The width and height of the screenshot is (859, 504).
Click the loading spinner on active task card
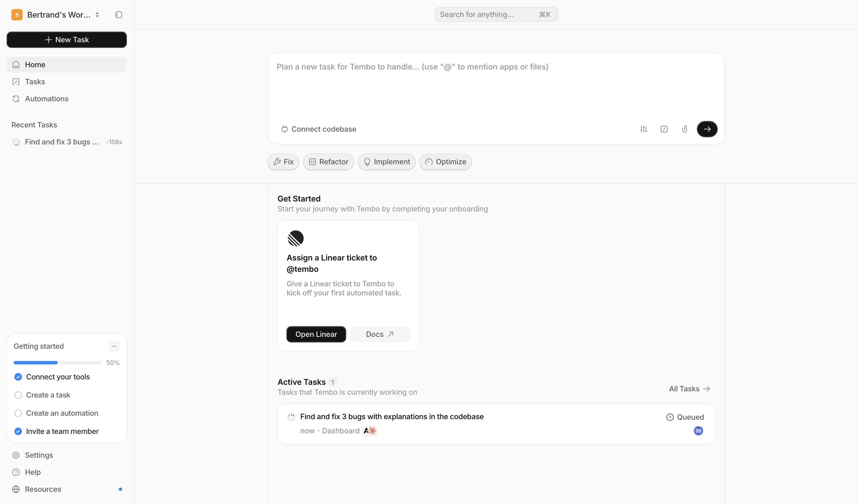click(x=291, y=417)
